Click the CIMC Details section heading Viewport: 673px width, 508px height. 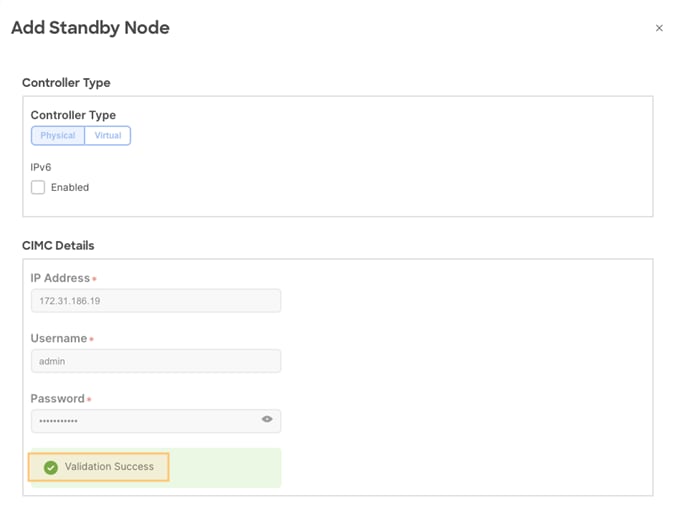point(58,245)
